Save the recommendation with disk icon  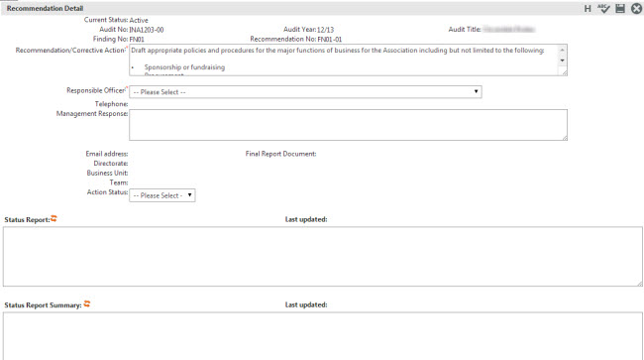pyautogui.click(x=620, y=8)
